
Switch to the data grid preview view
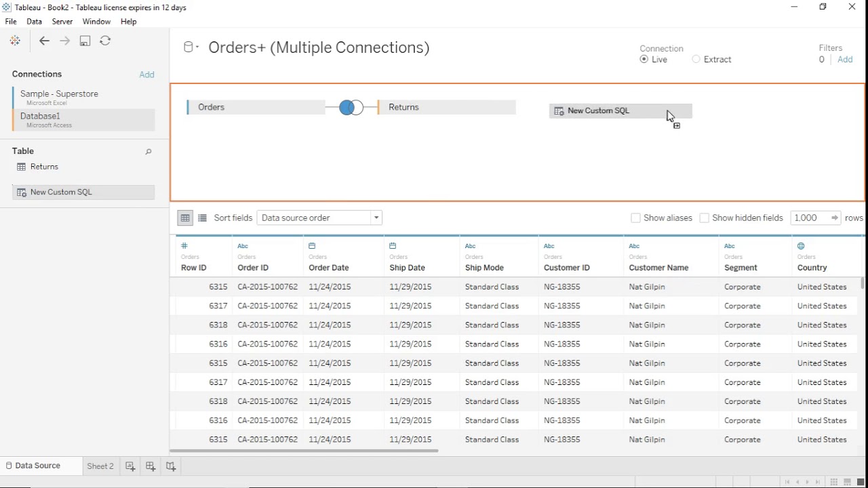pos(184,218)
